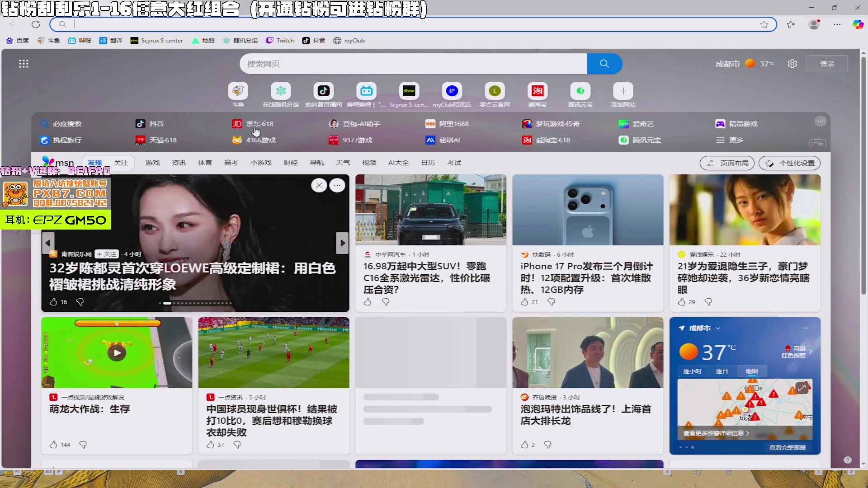This screenshot has width=868, height=488.
Task: Open the 豆包-AI助手 link
Action: point(354,124)
